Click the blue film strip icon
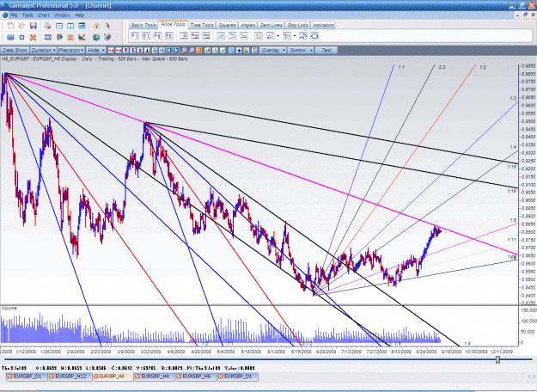Screen dimensions: 537x392 click(48, 37)
